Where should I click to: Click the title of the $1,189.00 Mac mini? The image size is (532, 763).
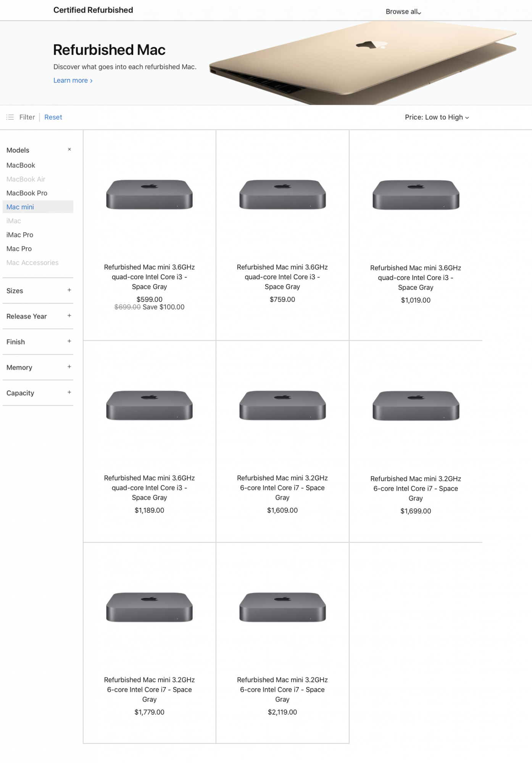coord(149,488)
